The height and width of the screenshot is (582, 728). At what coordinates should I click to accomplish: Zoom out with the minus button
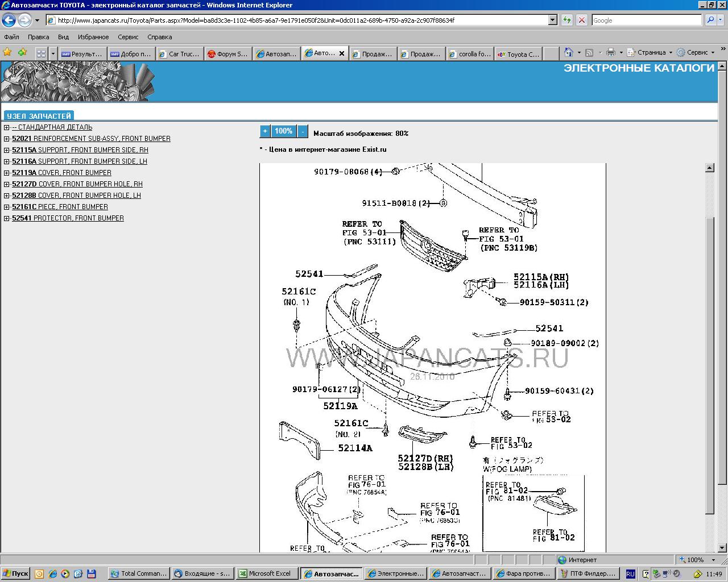point(303,131)
